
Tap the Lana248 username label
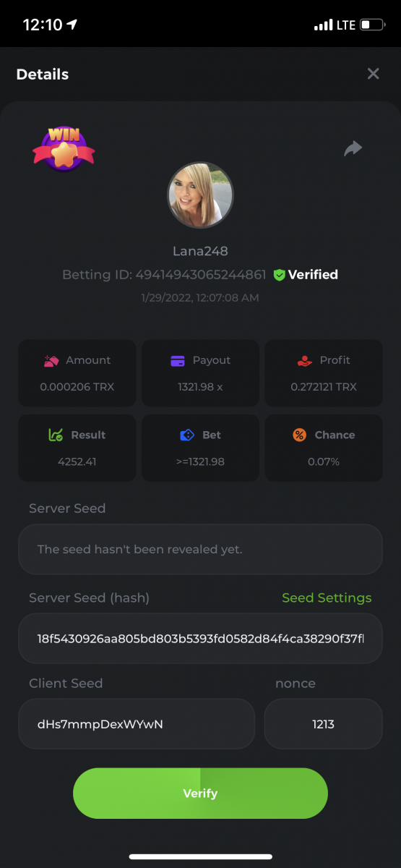pyautogui.click(x=200, y=251)
